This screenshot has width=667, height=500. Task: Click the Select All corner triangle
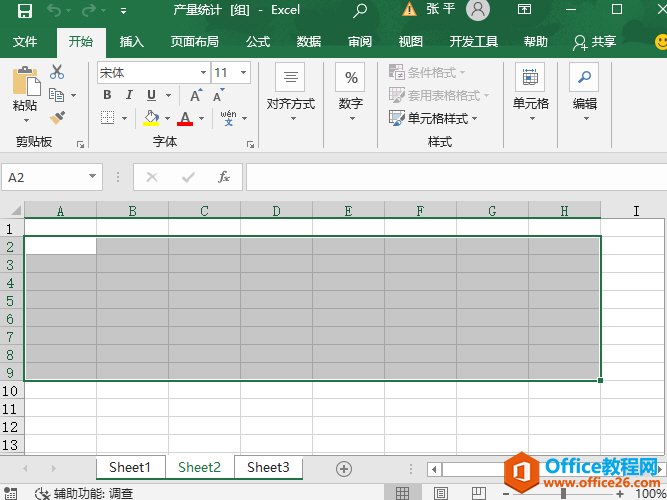coord(16,210)
